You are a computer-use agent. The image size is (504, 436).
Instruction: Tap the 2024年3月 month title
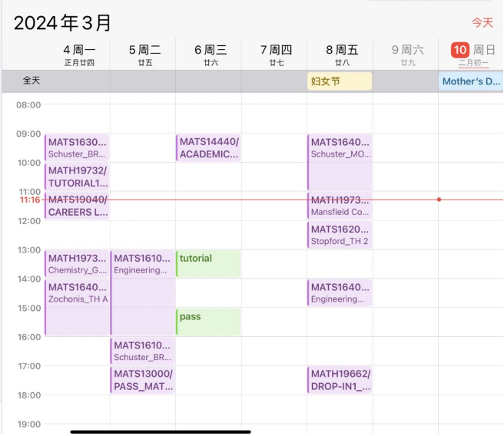pos(63,22)
